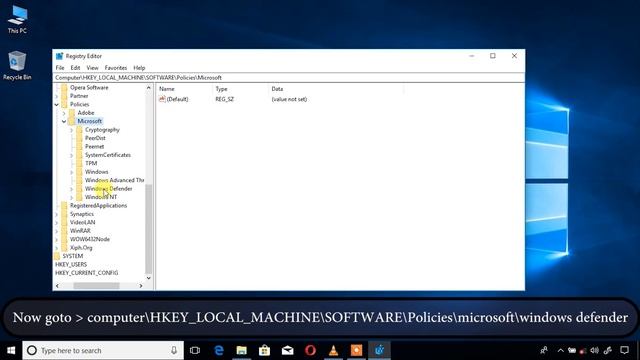This screenshot has width=640, height=360.
Task: Click the search microphone icon
Action: pyautogui.click(x=174, y=350)
